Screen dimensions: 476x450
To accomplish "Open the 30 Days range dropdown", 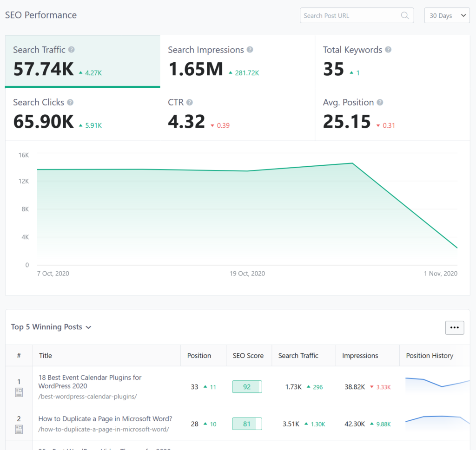I will coord(447,15).
